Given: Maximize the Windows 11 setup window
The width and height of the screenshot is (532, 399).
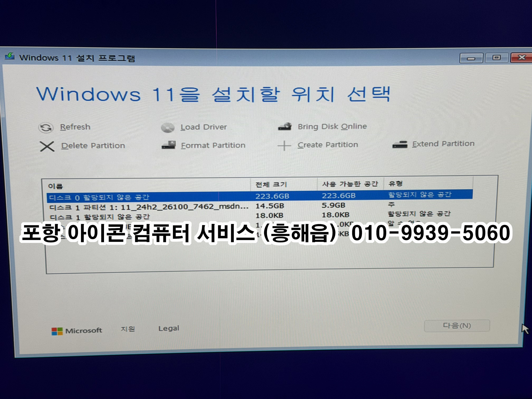Looking at the screenshot, I should point(496,58).
